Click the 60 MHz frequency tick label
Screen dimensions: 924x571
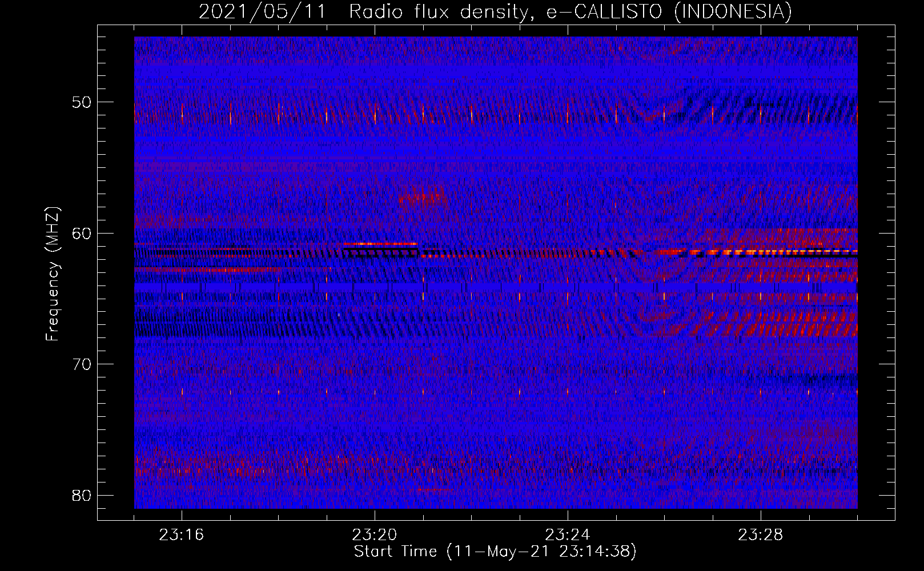[82, 234]
